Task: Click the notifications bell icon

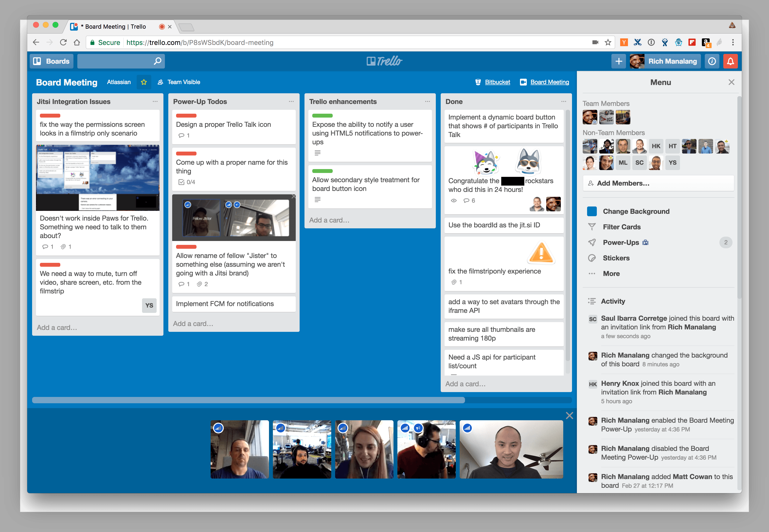Action: pos(730,61)
